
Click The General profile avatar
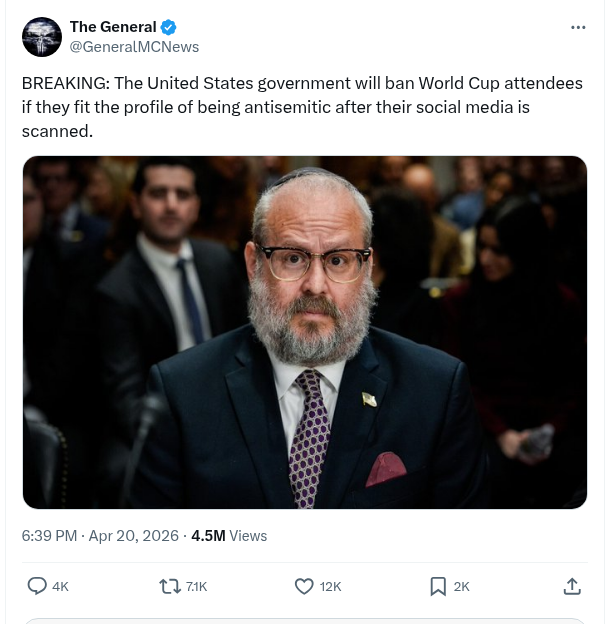click(x=42, y=37)
